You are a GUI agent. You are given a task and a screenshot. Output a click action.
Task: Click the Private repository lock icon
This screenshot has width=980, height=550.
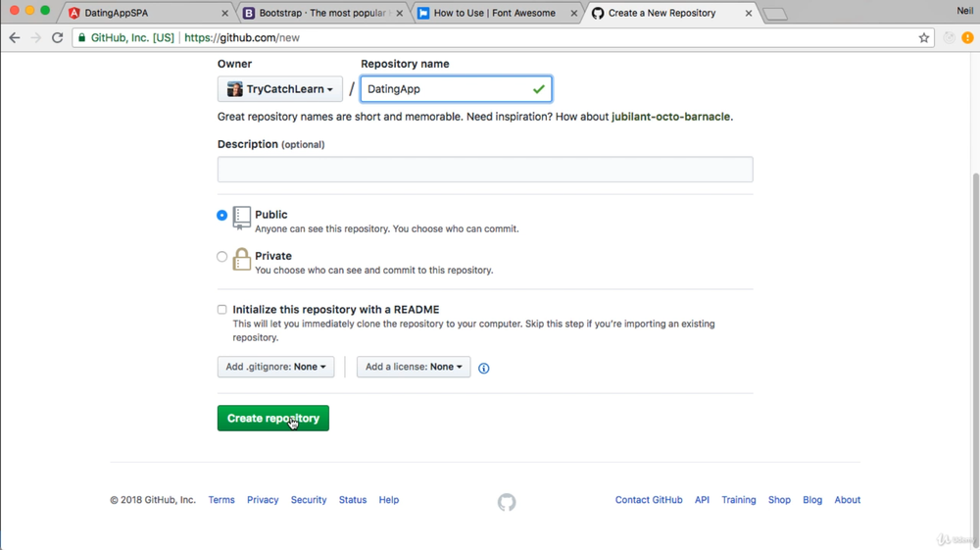[241, 260]
